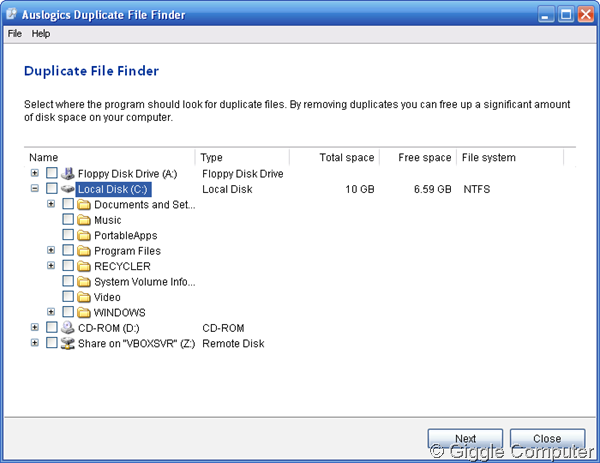Open the Help menu
The height and width of the screenshot is (463, 600).
coord(41,34)
